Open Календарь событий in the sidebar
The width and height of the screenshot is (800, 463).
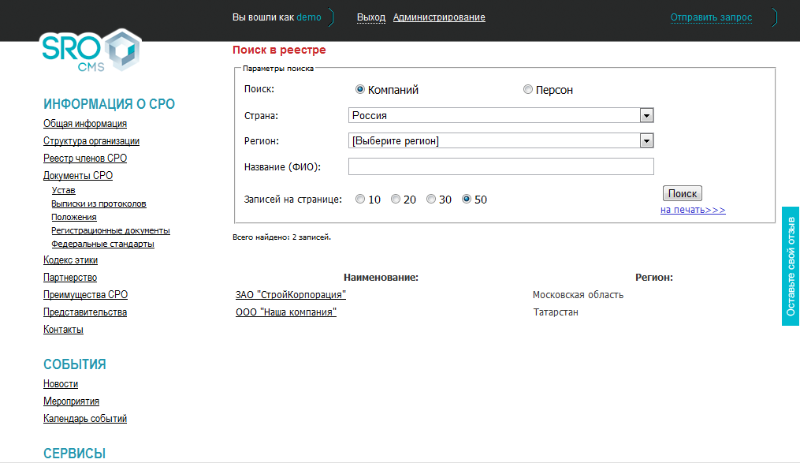(85, 419)
